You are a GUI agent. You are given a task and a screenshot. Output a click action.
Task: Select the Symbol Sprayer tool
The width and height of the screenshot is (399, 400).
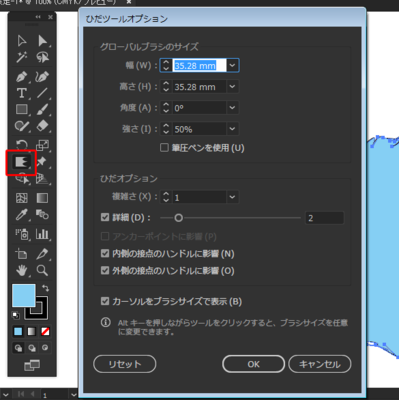point(22,234)
